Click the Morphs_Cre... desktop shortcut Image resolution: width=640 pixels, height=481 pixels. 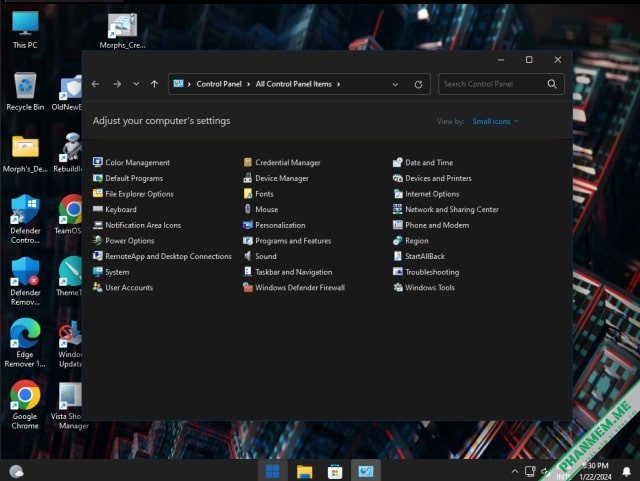tap(122, 31)
